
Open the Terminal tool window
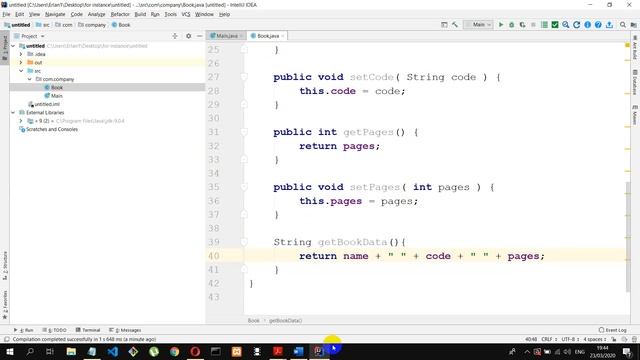pos(88,330)
